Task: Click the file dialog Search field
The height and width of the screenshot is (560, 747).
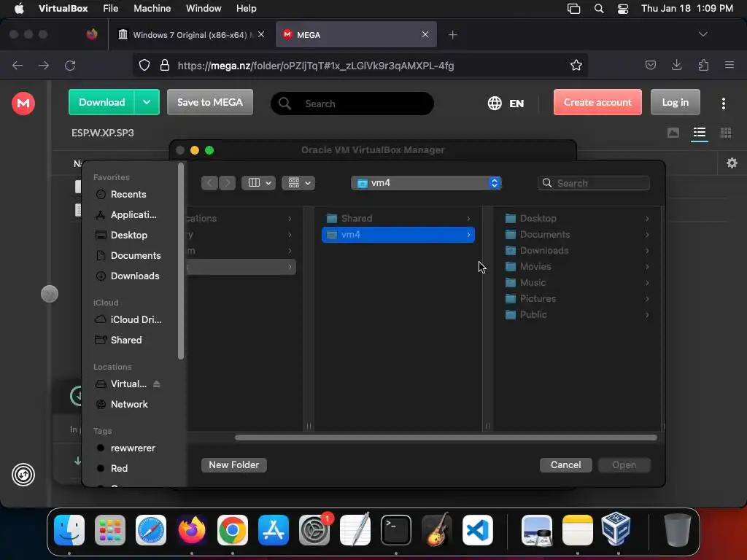Action: pyautogui.click(x=594, y=183)
